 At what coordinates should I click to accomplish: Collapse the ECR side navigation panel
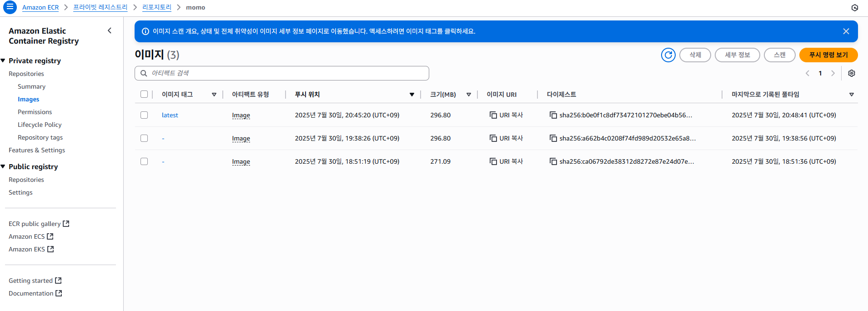110,30
